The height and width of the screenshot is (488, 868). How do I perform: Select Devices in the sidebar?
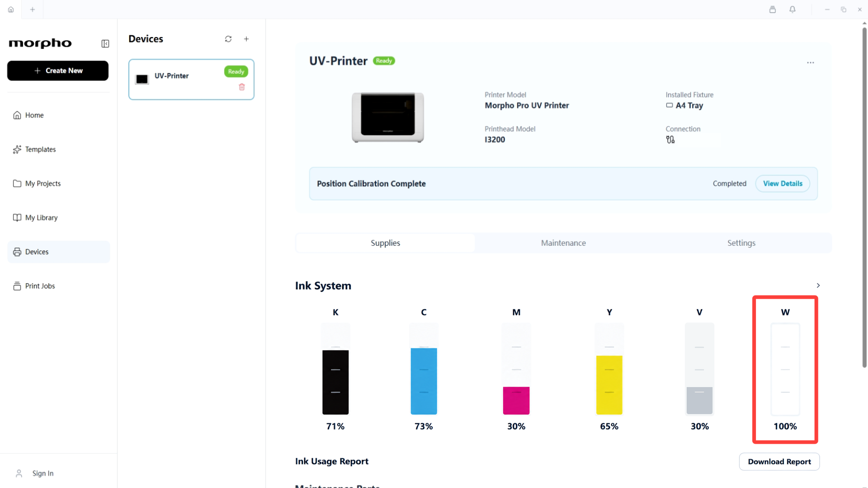(58, 252)
